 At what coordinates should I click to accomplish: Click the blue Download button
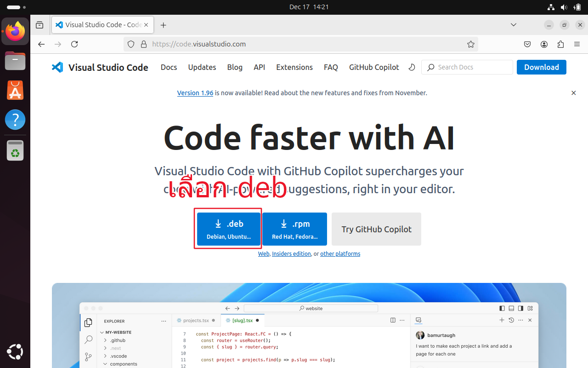click(x=541, y=67)
